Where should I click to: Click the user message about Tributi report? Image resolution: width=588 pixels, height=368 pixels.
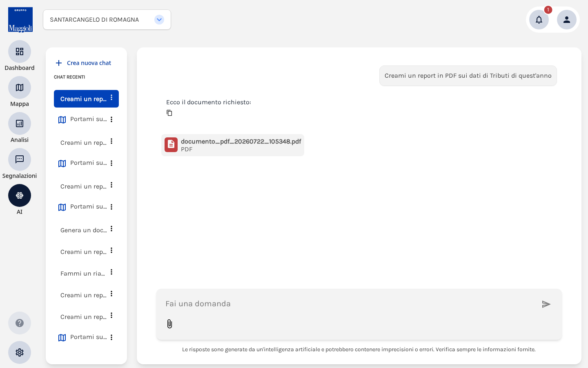[x=468, y=76]
